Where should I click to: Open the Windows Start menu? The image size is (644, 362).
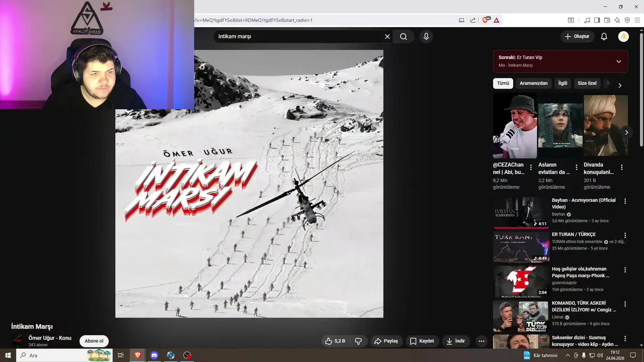[x=8, y=355]
